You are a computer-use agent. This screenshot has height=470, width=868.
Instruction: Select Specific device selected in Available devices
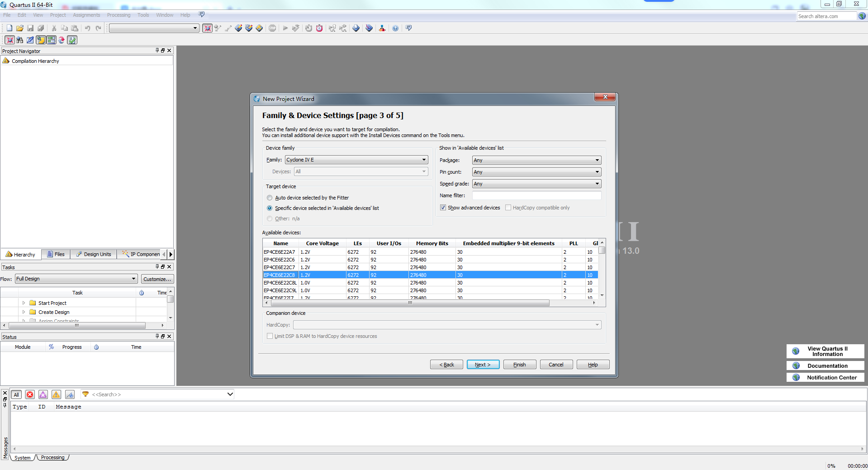tap(270, 208)
